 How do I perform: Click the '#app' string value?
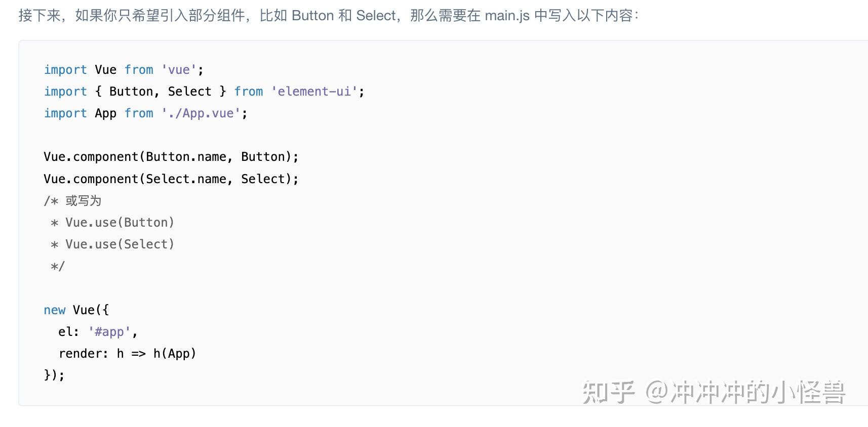tap(109, 332)
